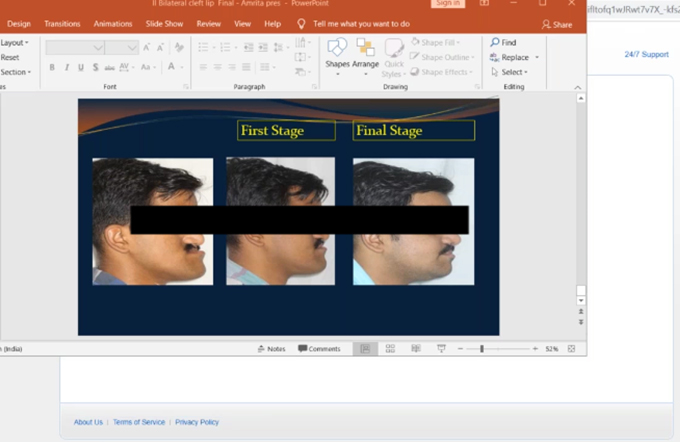Click zoom out minus button

tap(461, 349)
